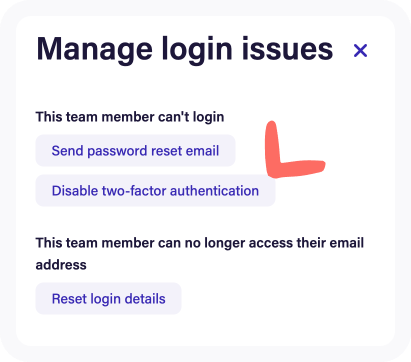Click the word "issues" in the dialog title

[x=288, y=49]
